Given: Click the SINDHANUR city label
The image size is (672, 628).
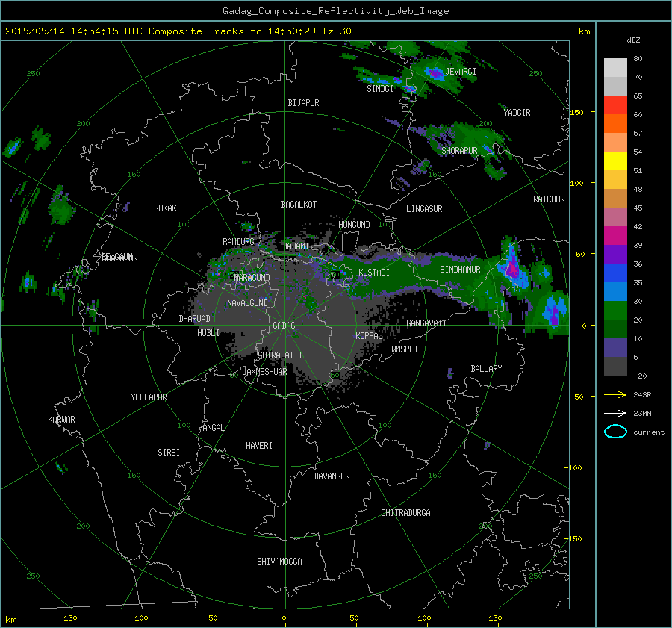Looking at the screenshot, I should click(x=460, y=270).
